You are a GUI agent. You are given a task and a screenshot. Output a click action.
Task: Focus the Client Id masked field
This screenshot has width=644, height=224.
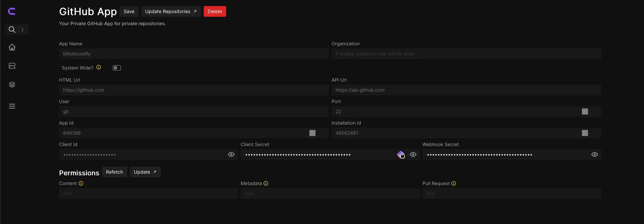148,154
